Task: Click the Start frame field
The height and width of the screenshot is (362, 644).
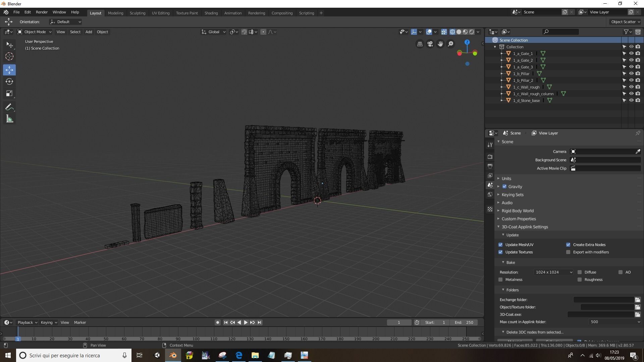Action: pyautogui.click(x=435, y=322)
